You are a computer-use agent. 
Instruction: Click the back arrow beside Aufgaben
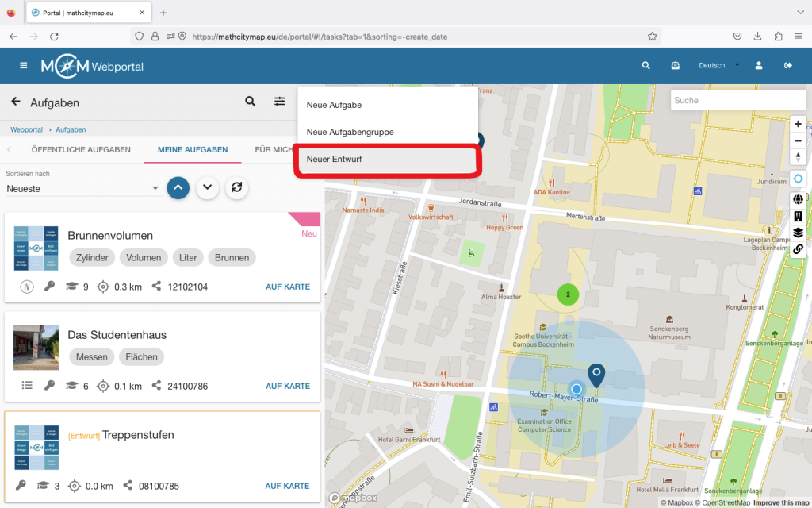point(16,102)
